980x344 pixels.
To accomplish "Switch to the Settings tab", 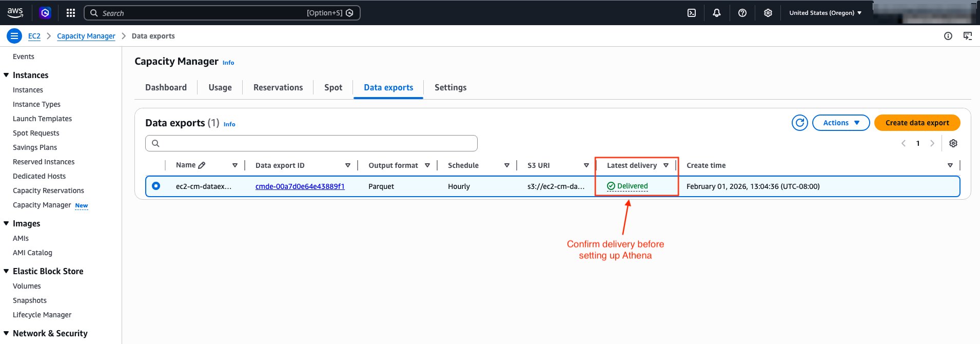I will [450, 87].
